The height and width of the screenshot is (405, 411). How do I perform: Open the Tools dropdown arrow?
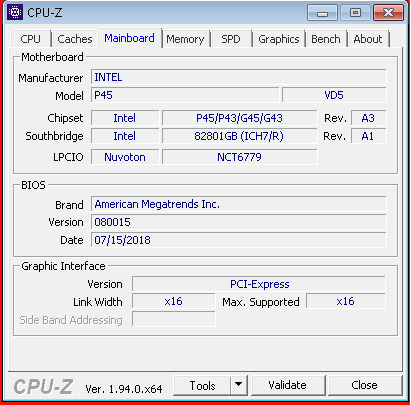(238, 385)
